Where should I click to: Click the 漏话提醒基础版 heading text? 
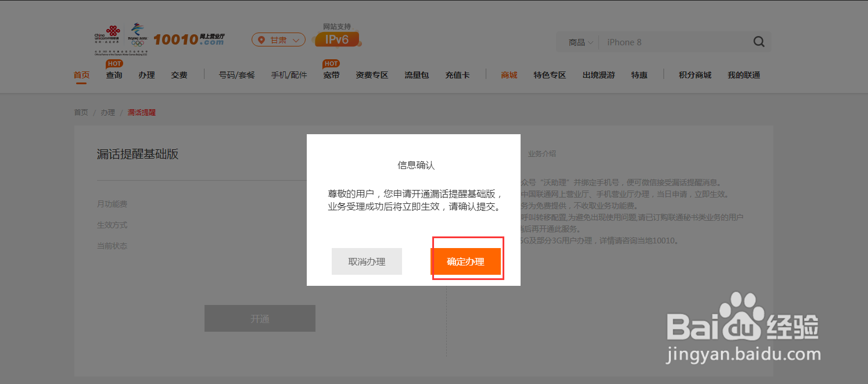[137, 154]
